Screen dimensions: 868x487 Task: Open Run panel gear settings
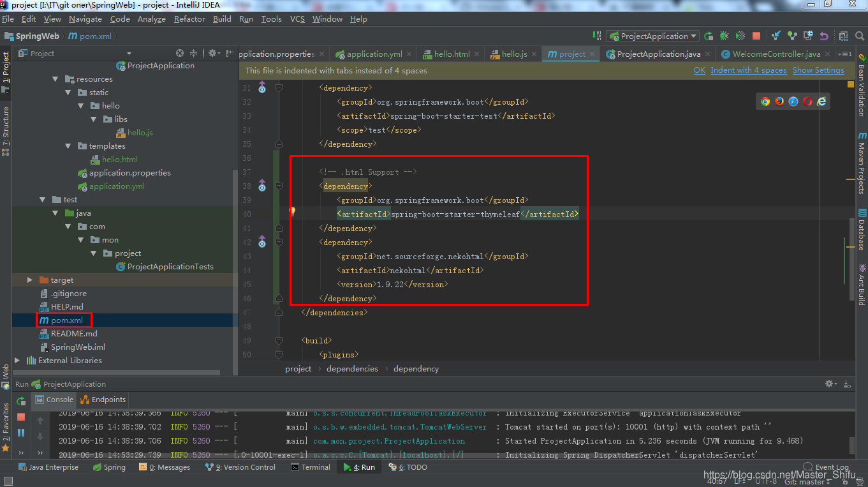pyautogui.click(x=831, y=384)
